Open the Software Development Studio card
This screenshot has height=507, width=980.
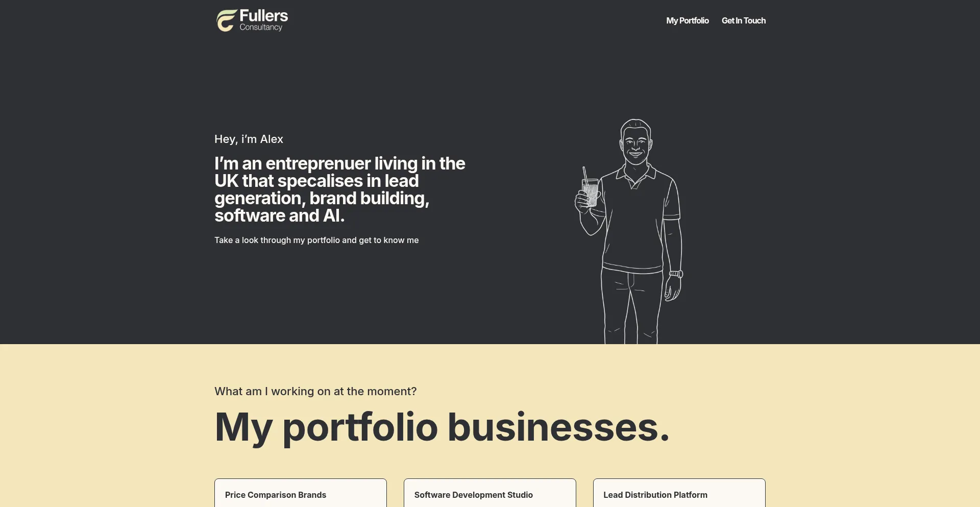point(489,494)
